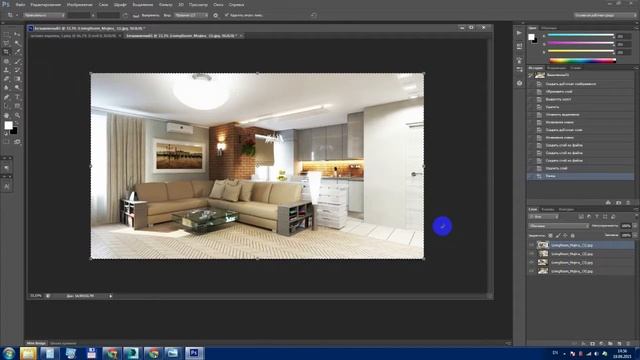
Task: Toggle adjustment layers filter icon
Action: pyautogui.click(x=589, y=217)
